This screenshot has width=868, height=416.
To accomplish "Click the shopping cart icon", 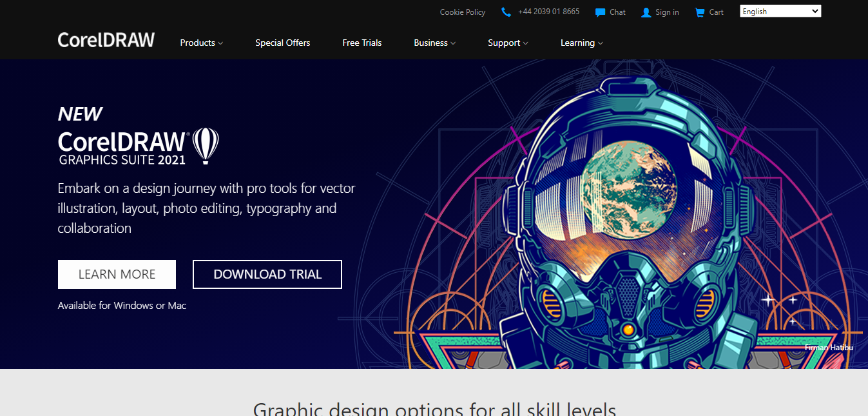I will click(700, 12).
